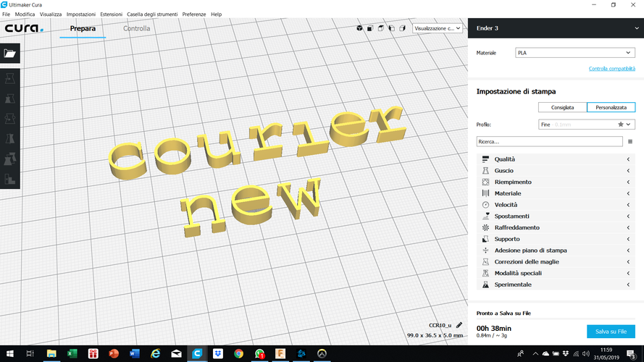This screenshot has width=644, height=362.
Task: Open the Controlla compatibilità link
Action: click(x=611, y=69)
